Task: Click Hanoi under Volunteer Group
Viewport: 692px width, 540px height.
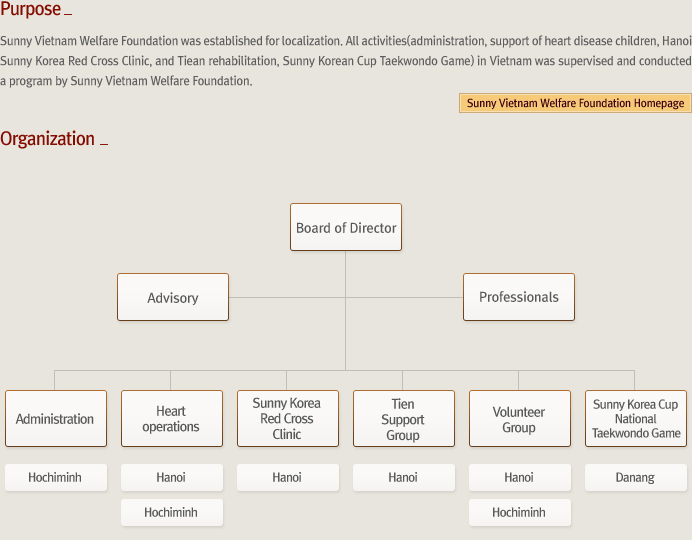Action: coord(520,477)
